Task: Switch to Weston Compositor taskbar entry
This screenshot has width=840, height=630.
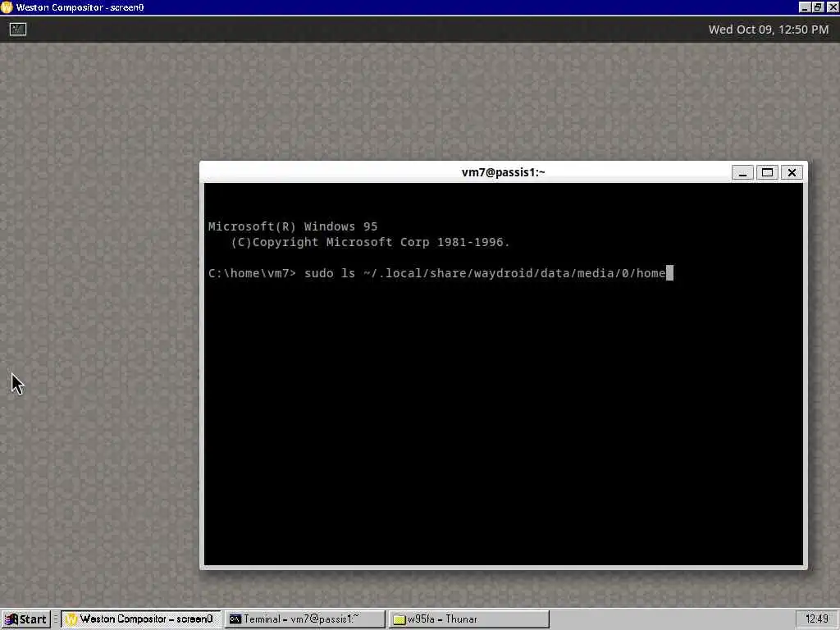Action: pos(141,619)
